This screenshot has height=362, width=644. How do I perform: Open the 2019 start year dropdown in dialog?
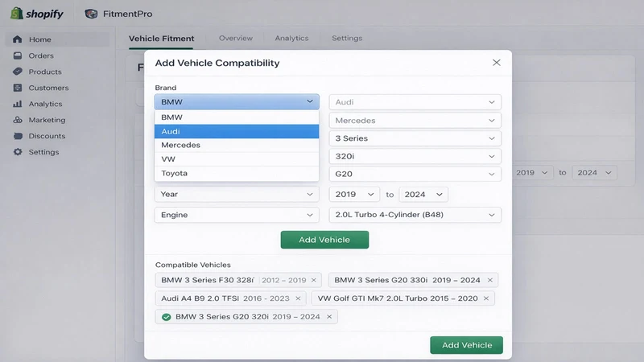[353, 194]
